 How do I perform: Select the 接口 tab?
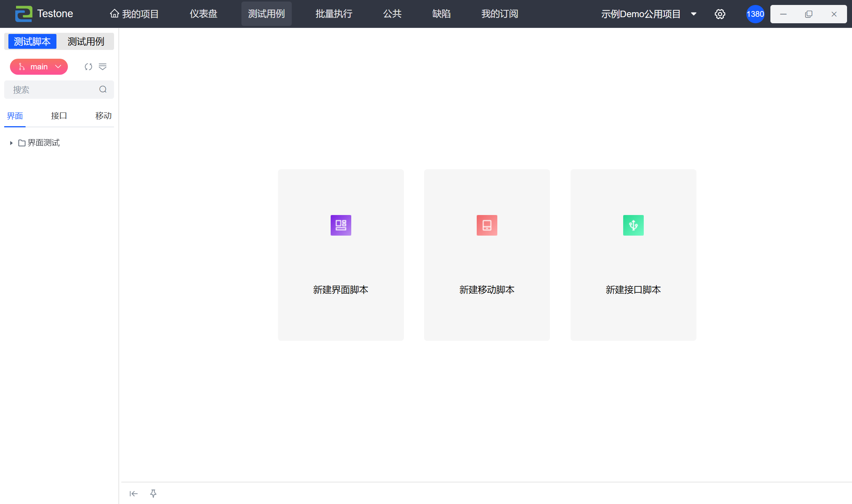pos(59,116)
